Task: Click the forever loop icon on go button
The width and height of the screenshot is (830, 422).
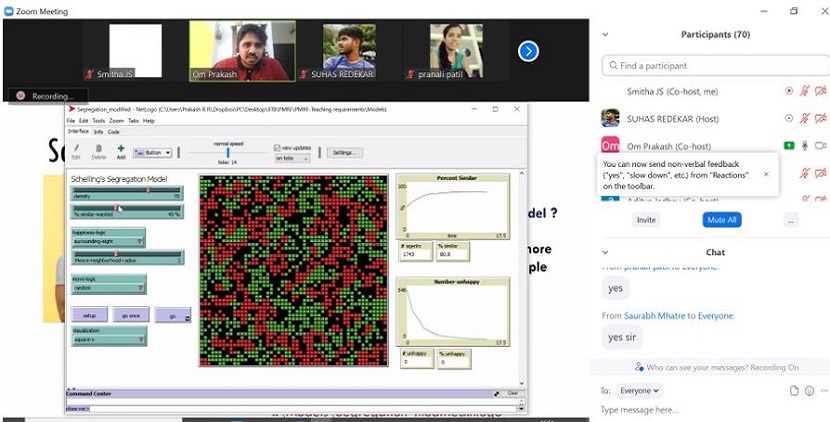Action: 187,318
